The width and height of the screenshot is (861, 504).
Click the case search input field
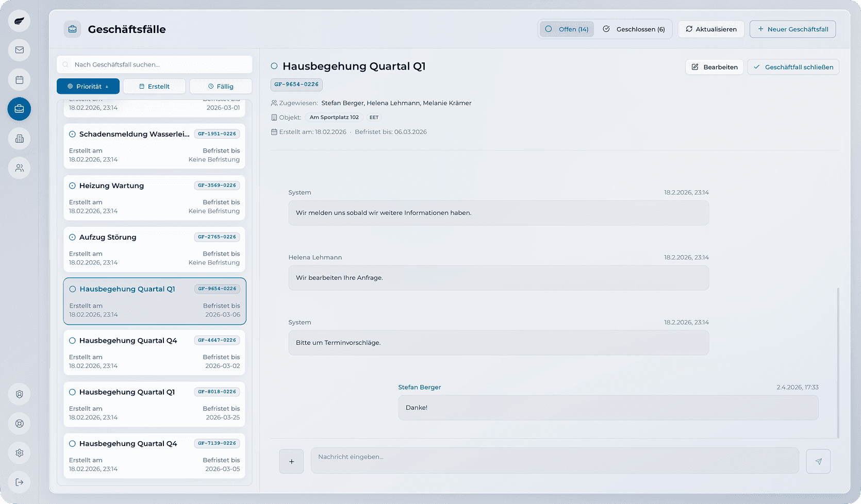pos(155,64)
